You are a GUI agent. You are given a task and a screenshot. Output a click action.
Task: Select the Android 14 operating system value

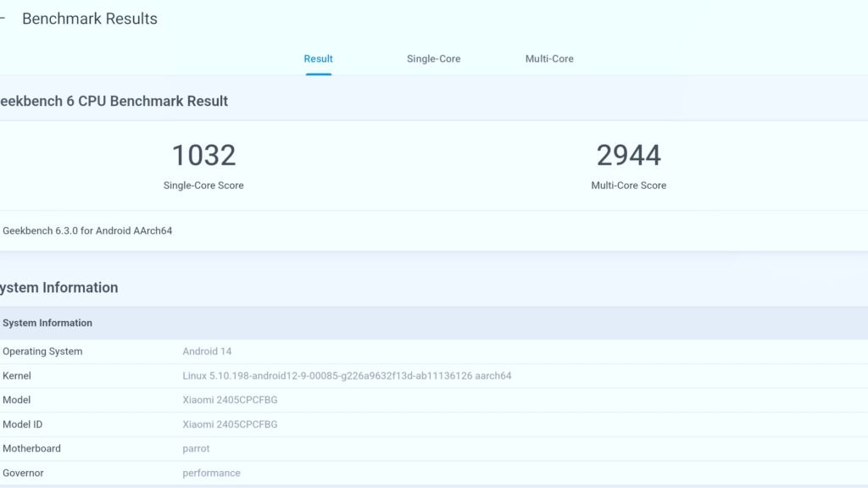pyautogui.click(x=207, y=352)
